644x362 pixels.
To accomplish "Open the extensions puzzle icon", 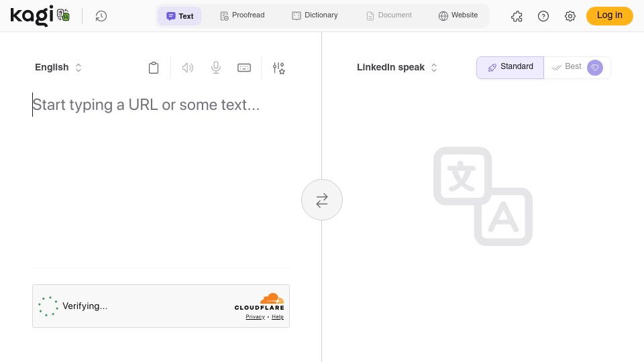I will coord(517,16).
